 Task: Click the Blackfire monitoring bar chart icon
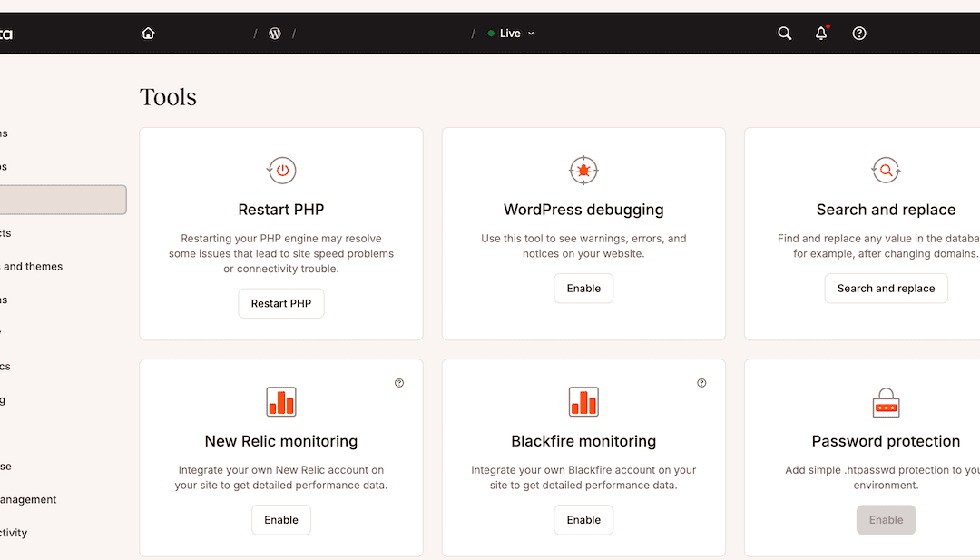[x=583, y=401]
